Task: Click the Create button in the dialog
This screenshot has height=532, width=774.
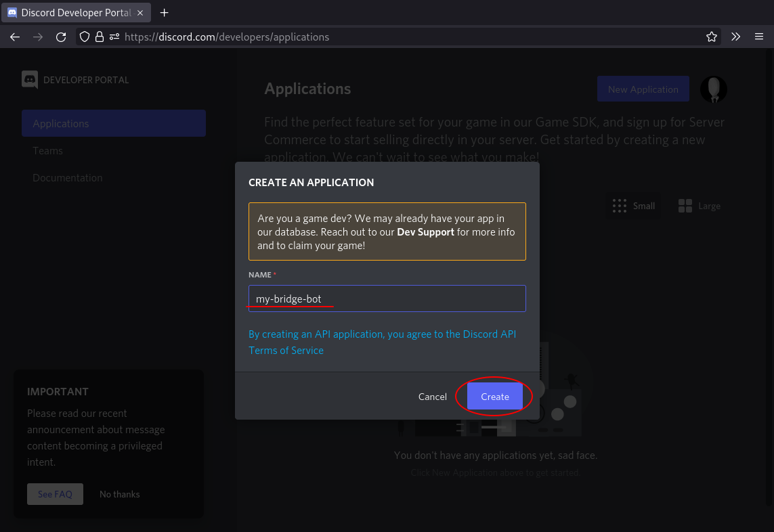Action: 494,396
